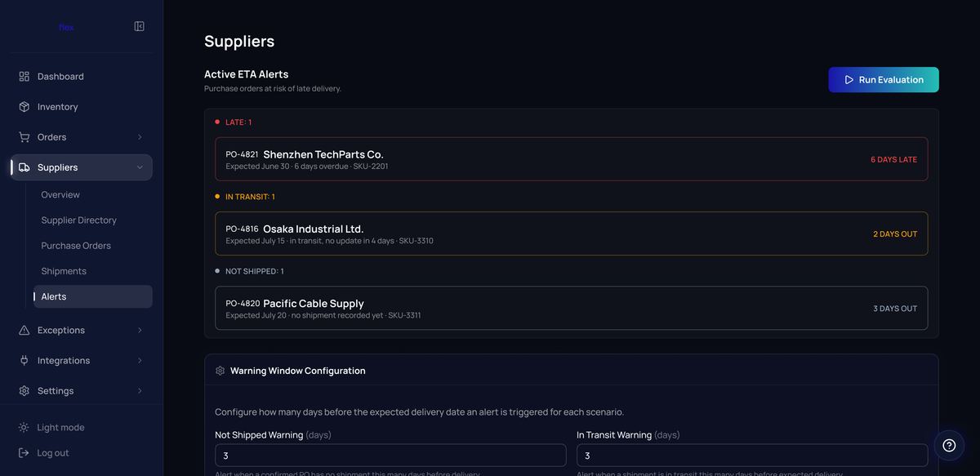Click the PO-4821 order number
Image resolution: width=980 pixels, height=476 pixels.
(242, 154)
